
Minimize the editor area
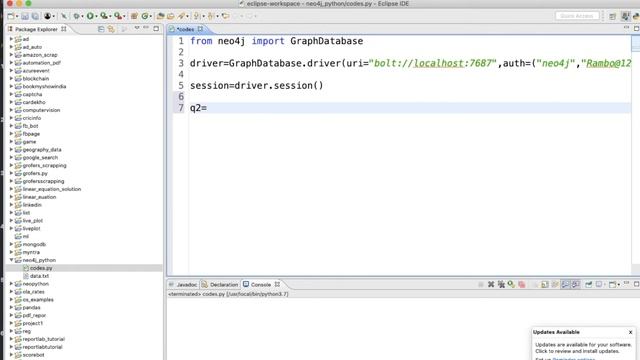[x=627, y=28]
